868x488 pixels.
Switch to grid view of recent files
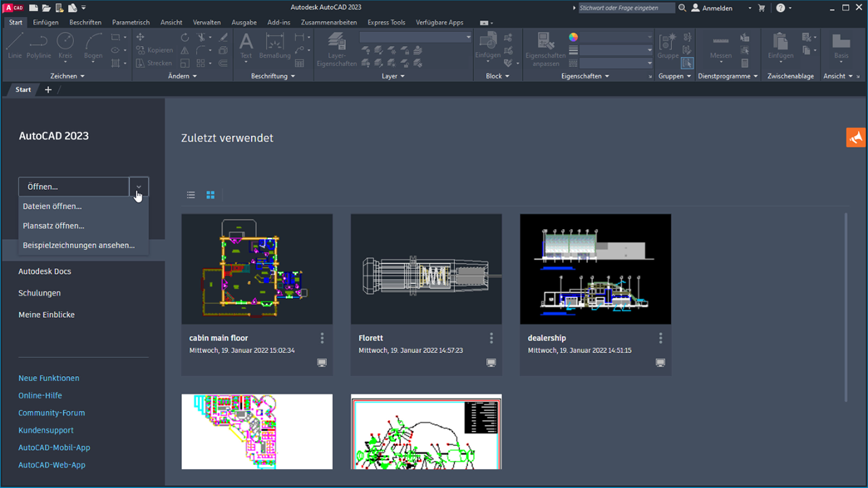(x=210, y=195)
